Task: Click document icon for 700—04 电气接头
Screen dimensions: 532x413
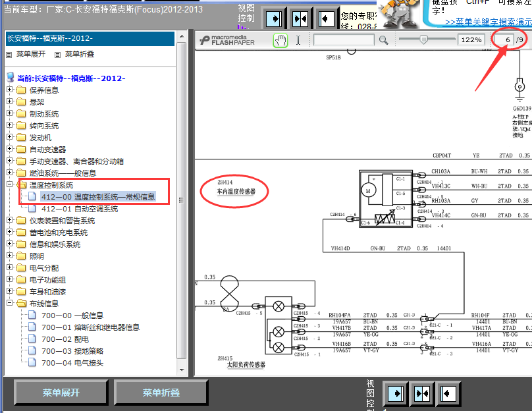Action: [32, 363]
